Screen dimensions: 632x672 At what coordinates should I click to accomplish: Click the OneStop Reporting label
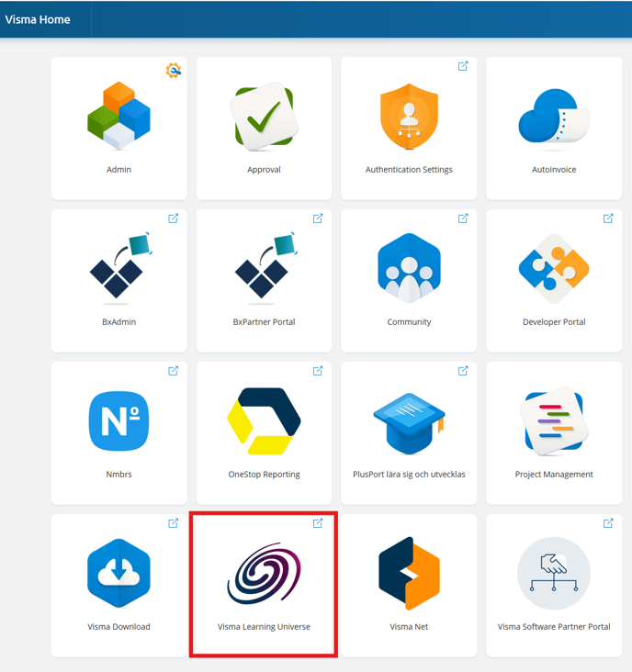click(264, 474)
